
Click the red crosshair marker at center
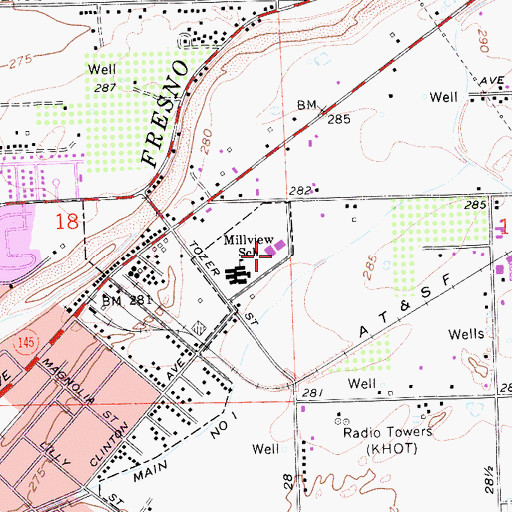256,256
